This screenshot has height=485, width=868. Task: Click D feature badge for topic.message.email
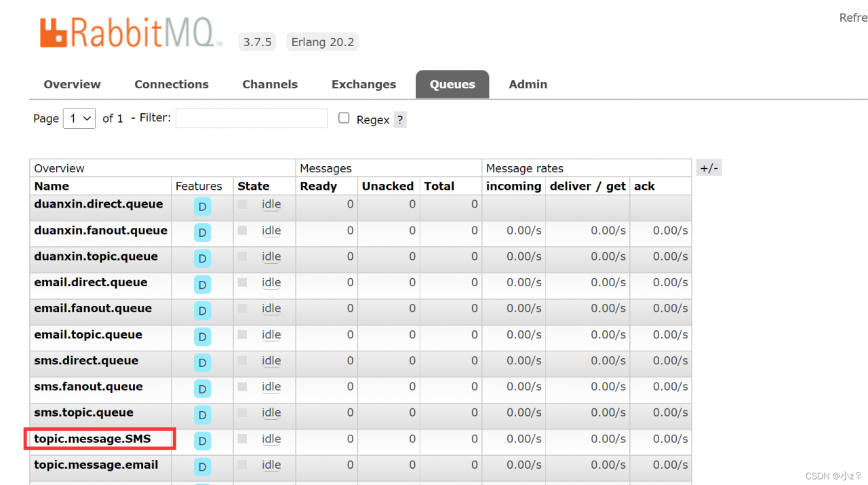click(202, 467)
